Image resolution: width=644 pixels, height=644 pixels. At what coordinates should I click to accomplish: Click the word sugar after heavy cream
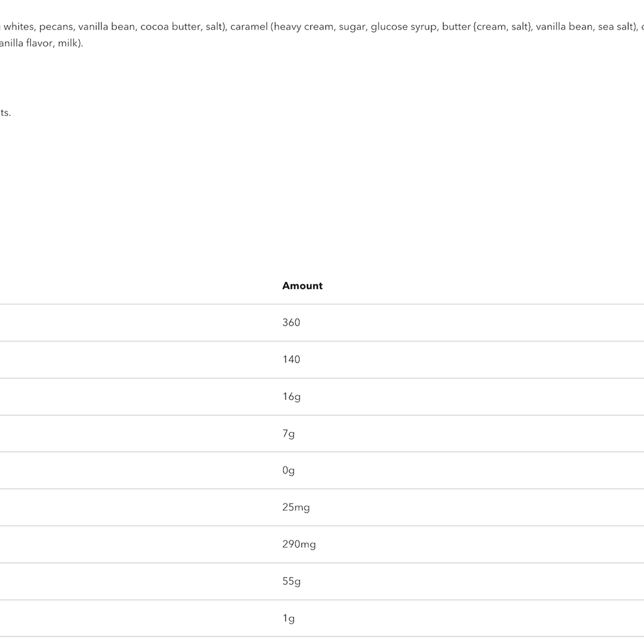point(352,27)
